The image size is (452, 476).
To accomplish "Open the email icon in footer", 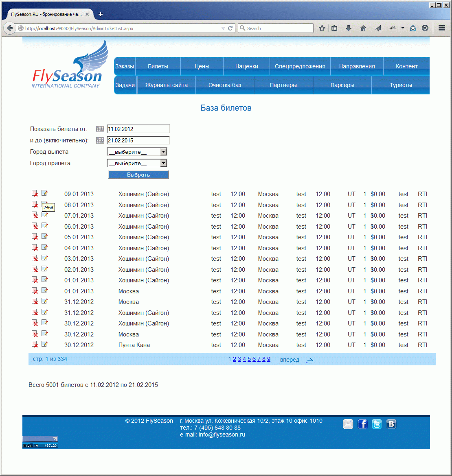I will click(x=348, y=424).
